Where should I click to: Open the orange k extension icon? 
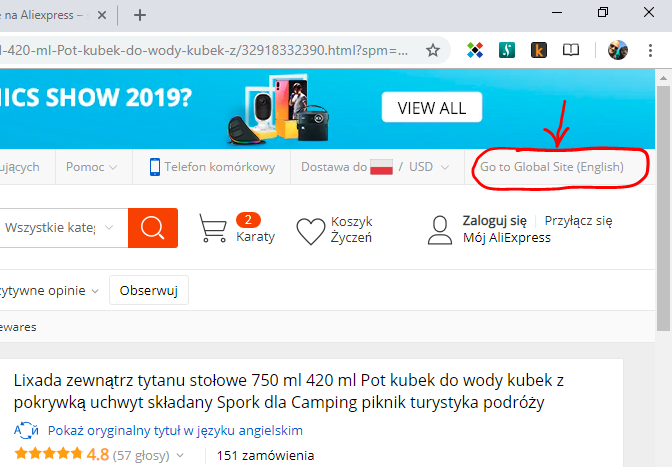click(539, 51)
